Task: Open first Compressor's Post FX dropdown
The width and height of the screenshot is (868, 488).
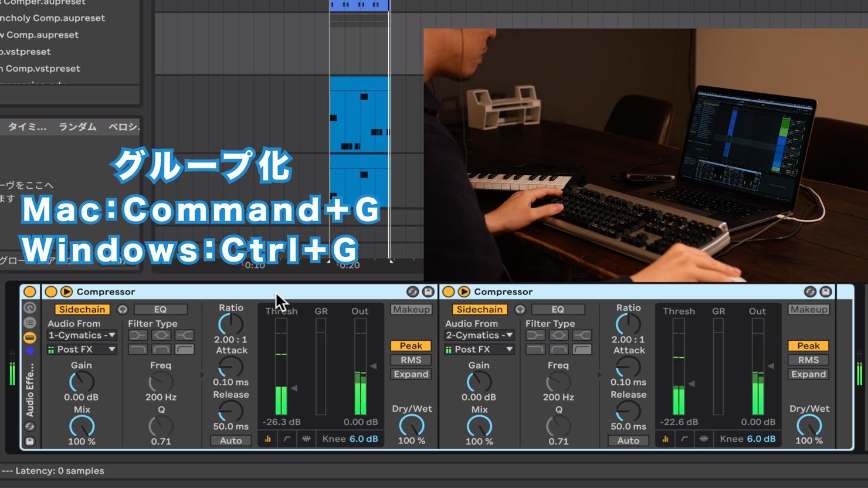Action: pos(82,349)
